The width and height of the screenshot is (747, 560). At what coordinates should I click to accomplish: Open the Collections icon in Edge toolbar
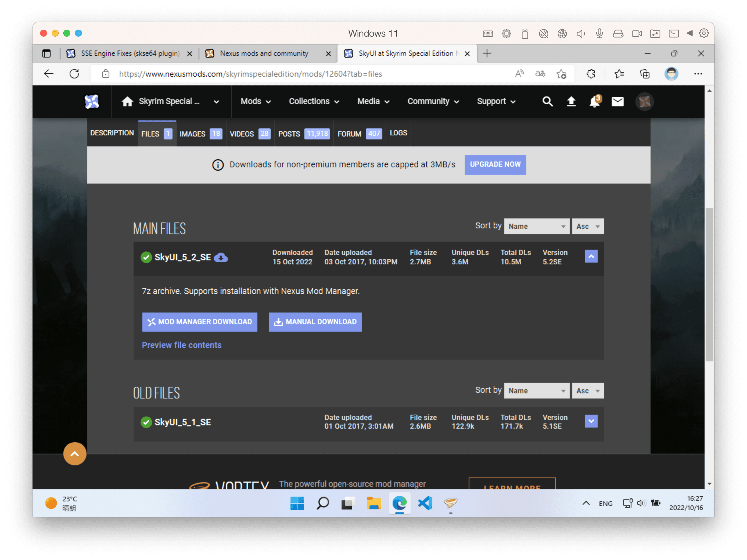(x=645, y=74)
